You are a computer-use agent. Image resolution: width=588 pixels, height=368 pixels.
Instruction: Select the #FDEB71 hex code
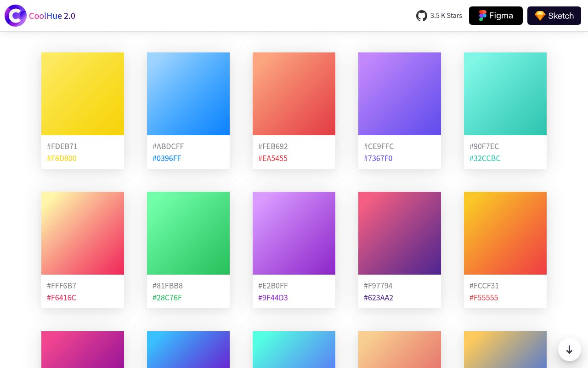coord(62,146)
